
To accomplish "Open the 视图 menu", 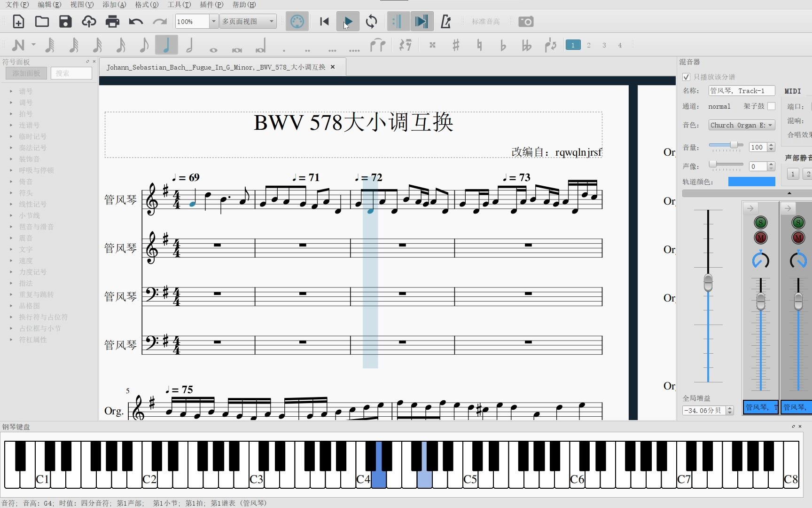I will click(82, 5).
